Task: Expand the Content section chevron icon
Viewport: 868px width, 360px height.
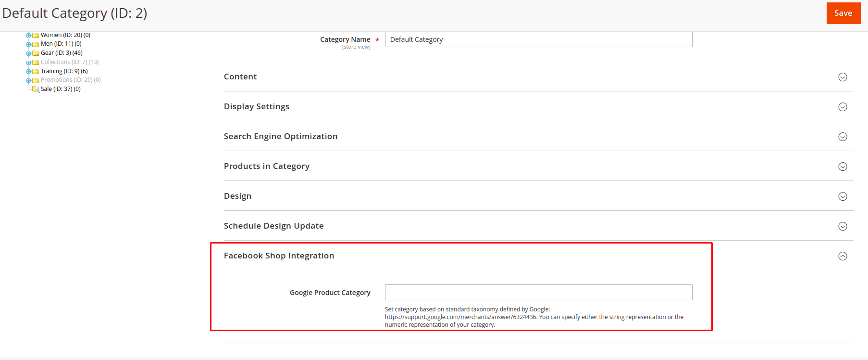Action: 843,77
